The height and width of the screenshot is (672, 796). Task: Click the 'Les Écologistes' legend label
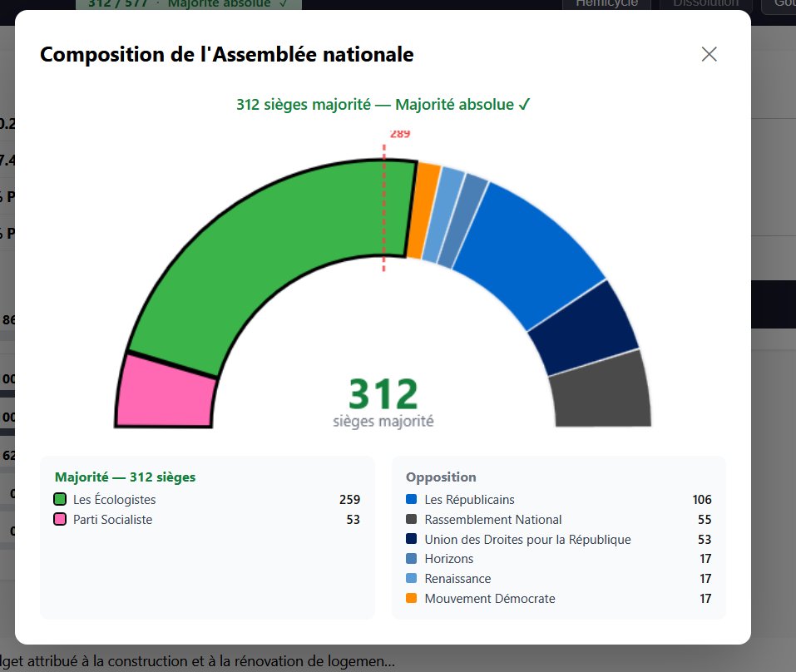(114, 500)
